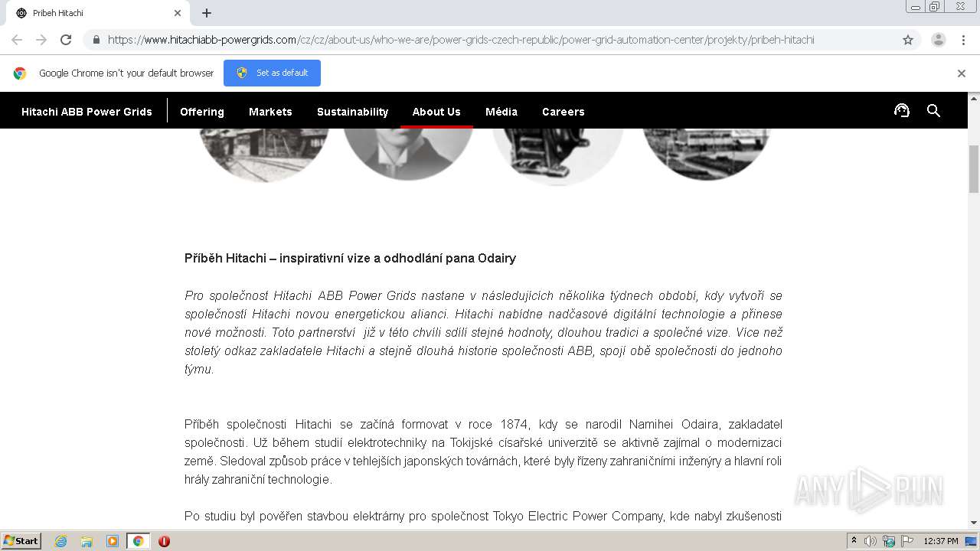Open site search magnifier icon

coord(933,111)
